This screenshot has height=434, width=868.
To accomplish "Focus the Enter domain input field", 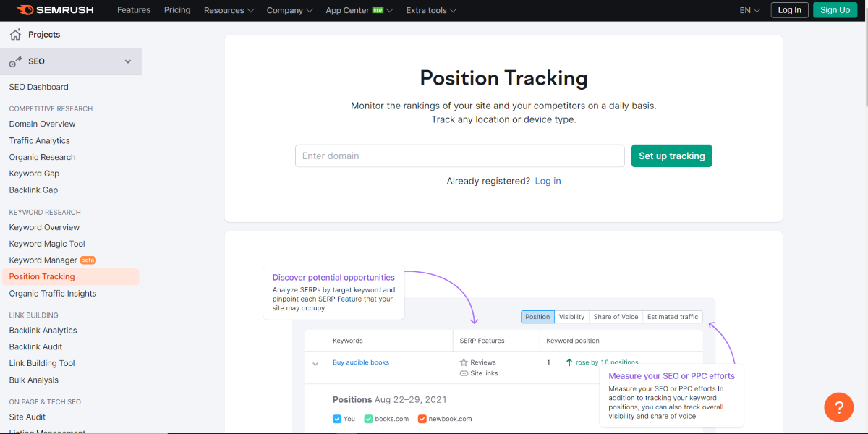I will pos(459,156).
